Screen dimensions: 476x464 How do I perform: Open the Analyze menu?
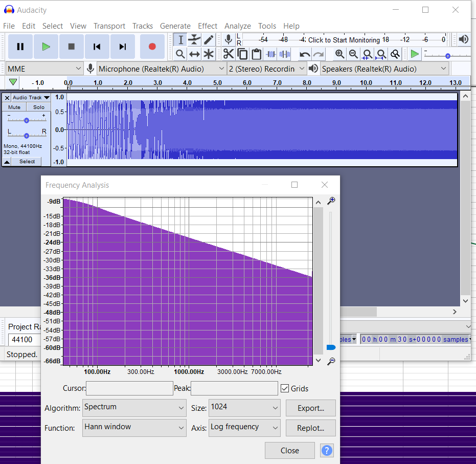pos(238,26)
